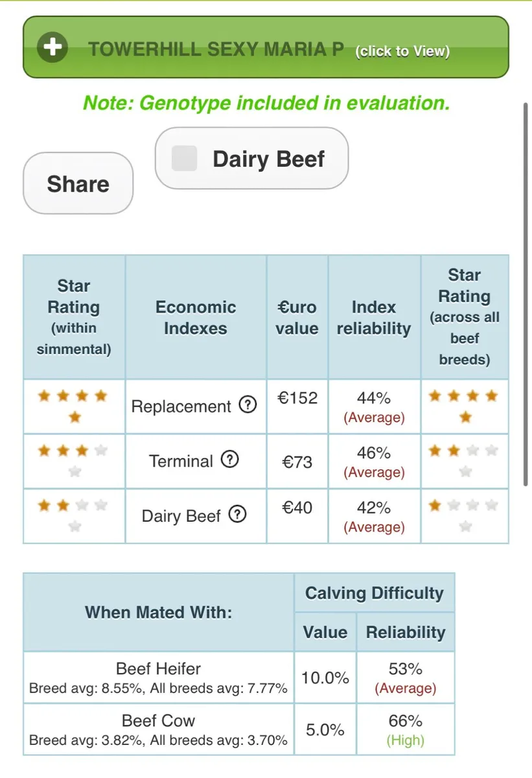Click Terminal within-simmental star rating
The image size is (532, 778).
(74, 460)
